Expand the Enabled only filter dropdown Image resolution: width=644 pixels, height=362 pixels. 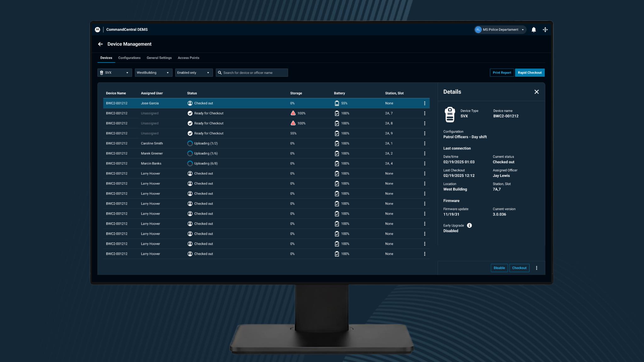194,73
